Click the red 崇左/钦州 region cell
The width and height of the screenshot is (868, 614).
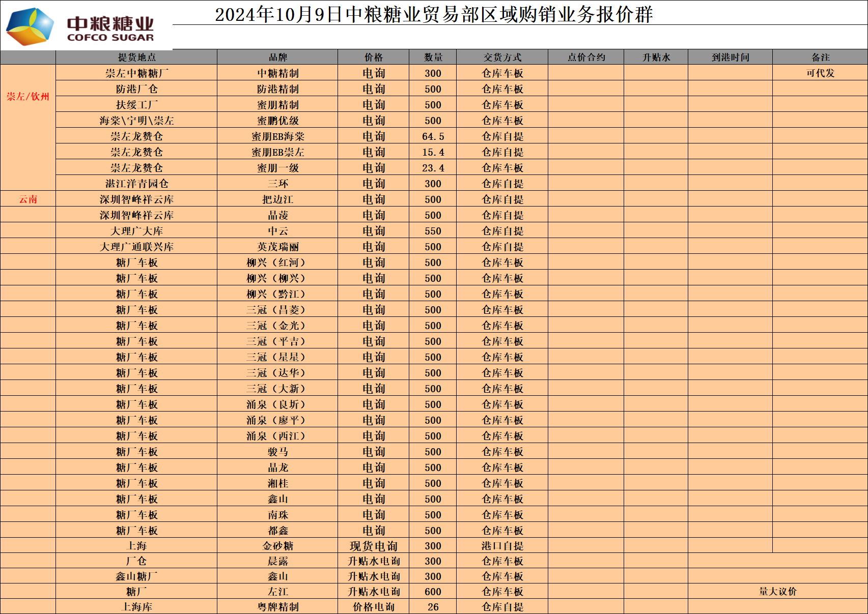[x=28, y=97]
